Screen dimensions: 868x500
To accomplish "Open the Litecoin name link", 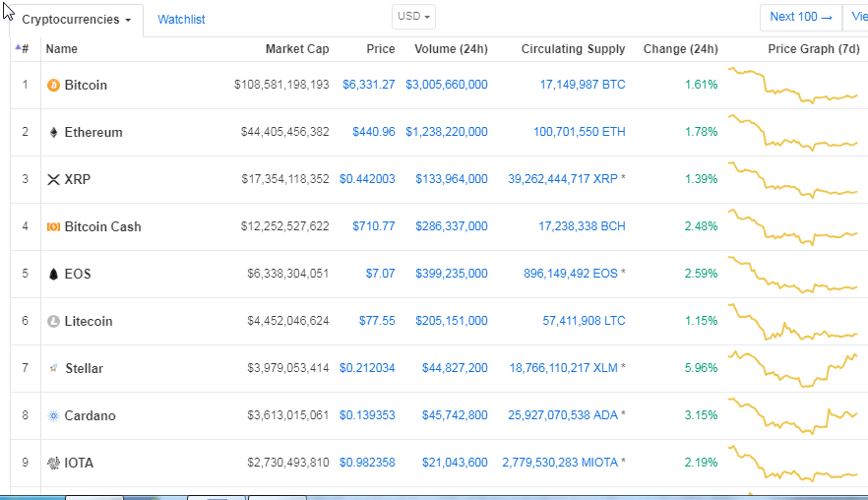I will click(89, 321).
